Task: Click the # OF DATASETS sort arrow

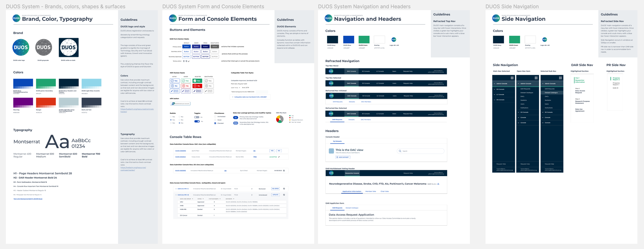Action: pos(220,199)
